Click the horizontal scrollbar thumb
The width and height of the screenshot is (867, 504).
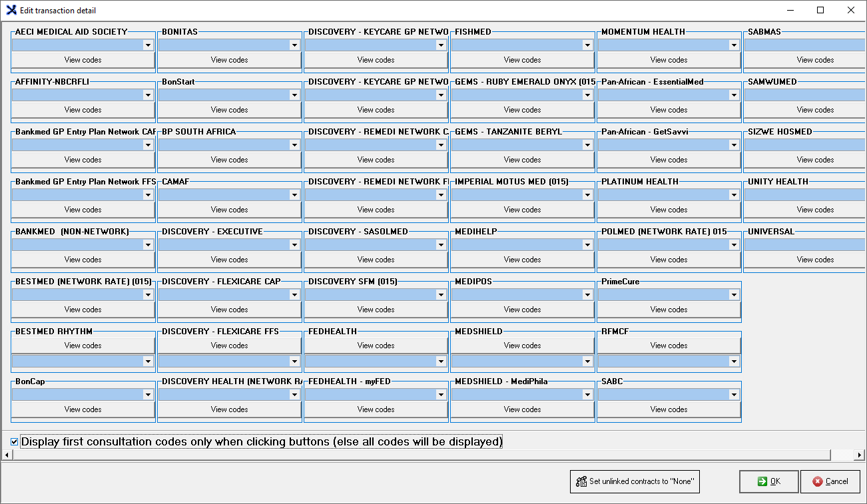click(x=422, y=455)
